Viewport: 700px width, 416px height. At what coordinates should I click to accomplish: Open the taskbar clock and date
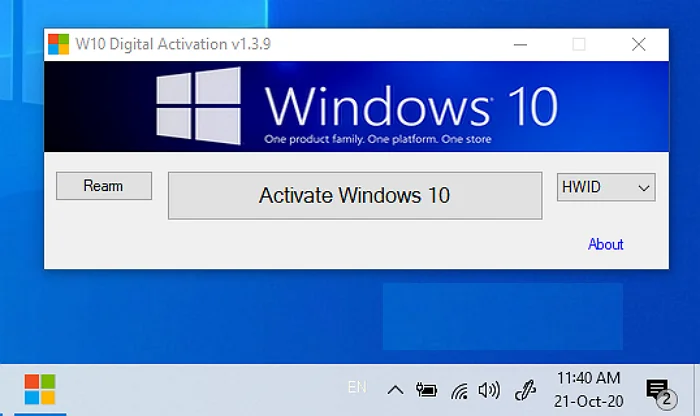(x=587, y=389)
